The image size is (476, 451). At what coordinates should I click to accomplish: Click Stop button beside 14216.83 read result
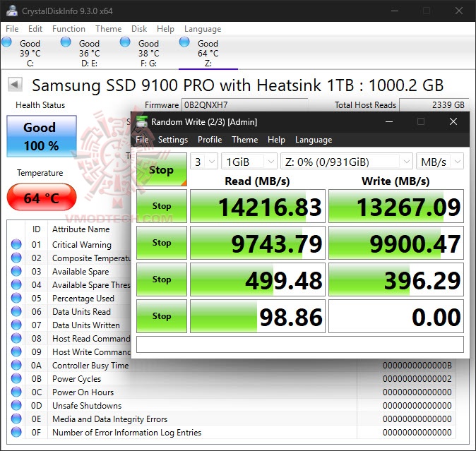point(162,206)
